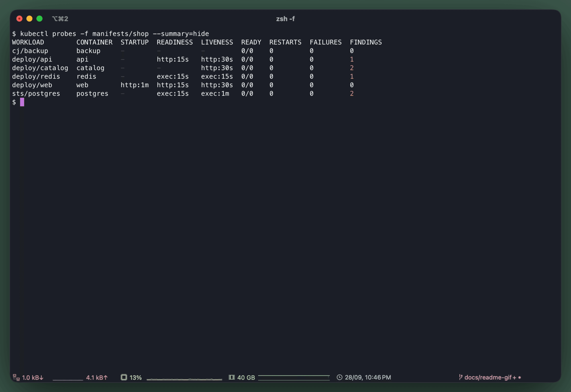Click the 1.0 kB download rate
Screen dimensions: 571x392
[x=33, y=377]
